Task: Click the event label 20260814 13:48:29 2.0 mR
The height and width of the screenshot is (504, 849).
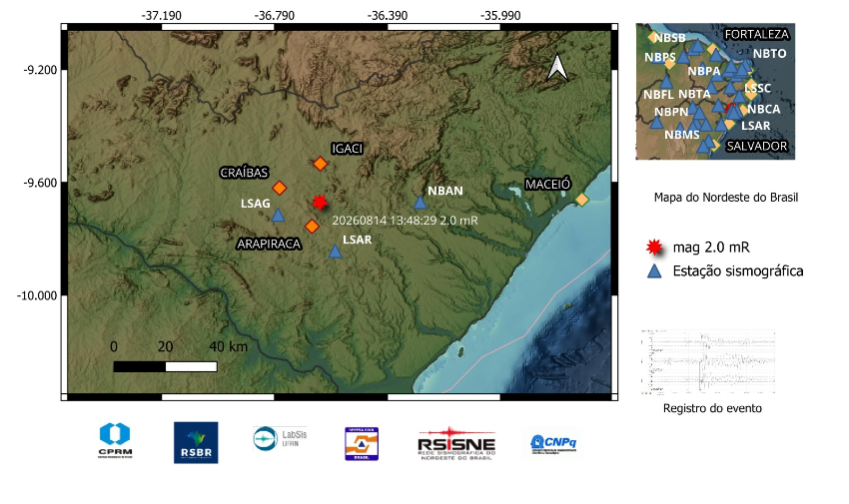Action: coord(405,221)
